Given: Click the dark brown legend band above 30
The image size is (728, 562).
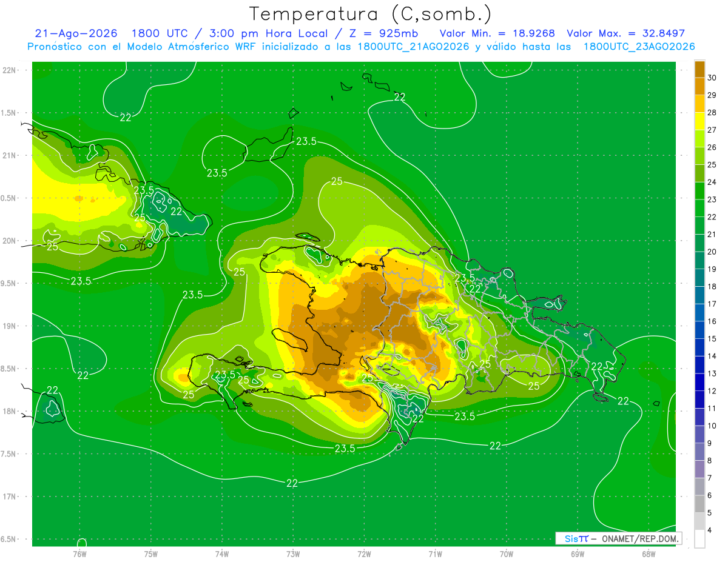Looking at the screenshot, I should coord(700,69).
